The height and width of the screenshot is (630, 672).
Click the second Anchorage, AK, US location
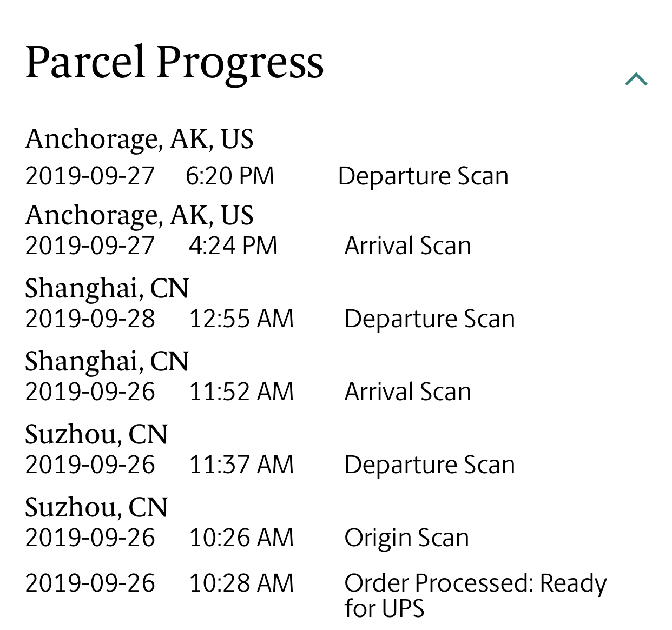139,215
